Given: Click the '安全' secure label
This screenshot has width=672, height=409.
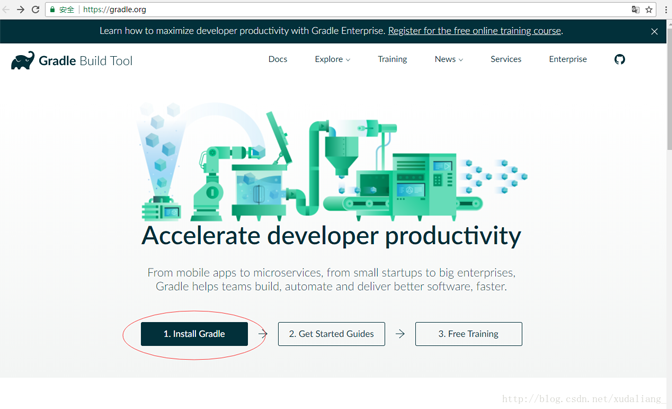Looking at the screenshot, I should click(66, 9).
